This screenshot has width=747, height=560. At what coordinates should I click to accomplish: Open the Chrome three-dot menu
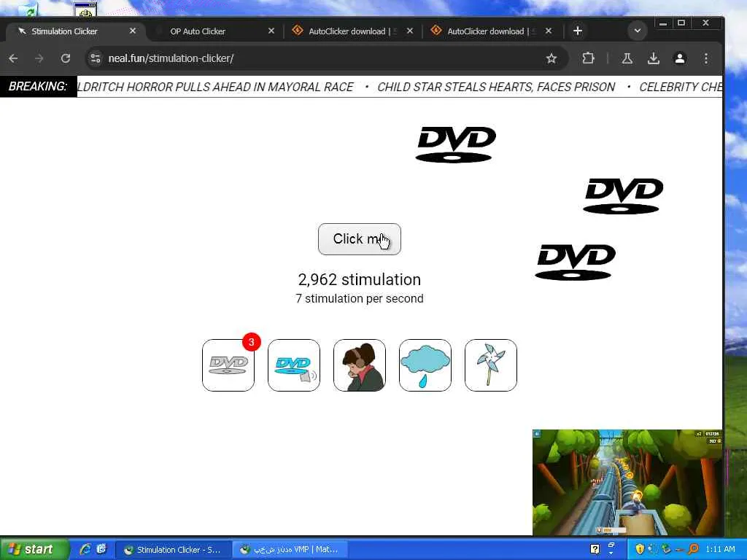click(x=706, y=58)
